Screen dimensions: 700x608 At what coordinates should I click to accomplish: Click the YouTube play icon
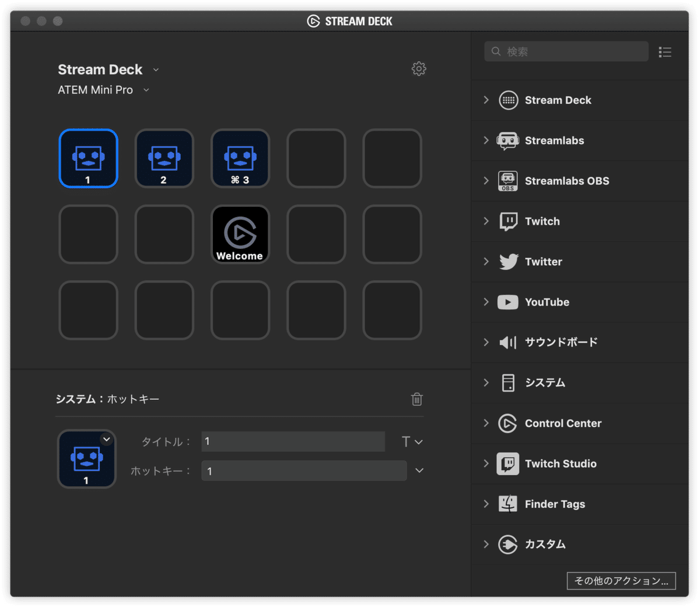click(508, 302)
